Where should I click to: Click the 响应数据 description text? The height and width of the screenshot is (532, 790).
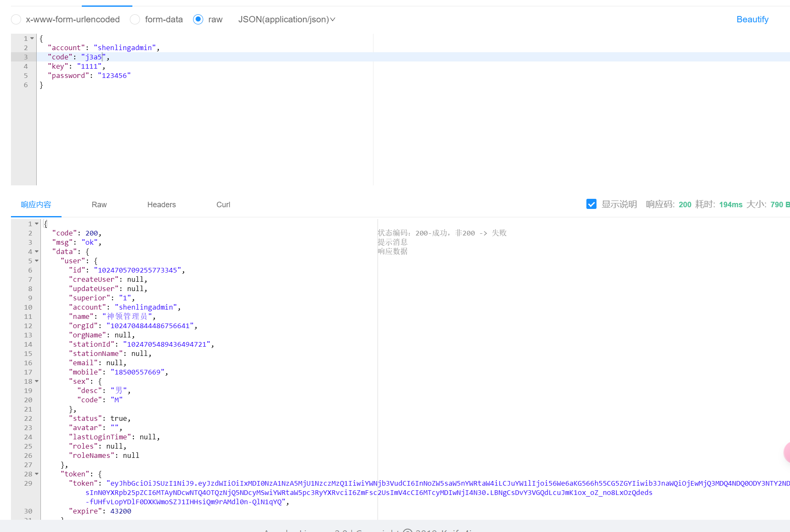click(392, 251)
